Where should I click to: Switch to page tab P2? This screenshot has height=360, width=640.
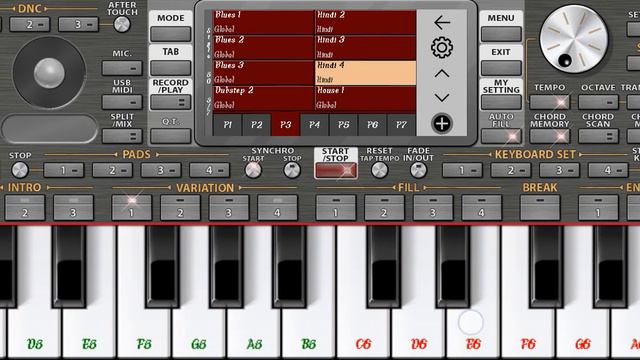click(x=256, y=125)
